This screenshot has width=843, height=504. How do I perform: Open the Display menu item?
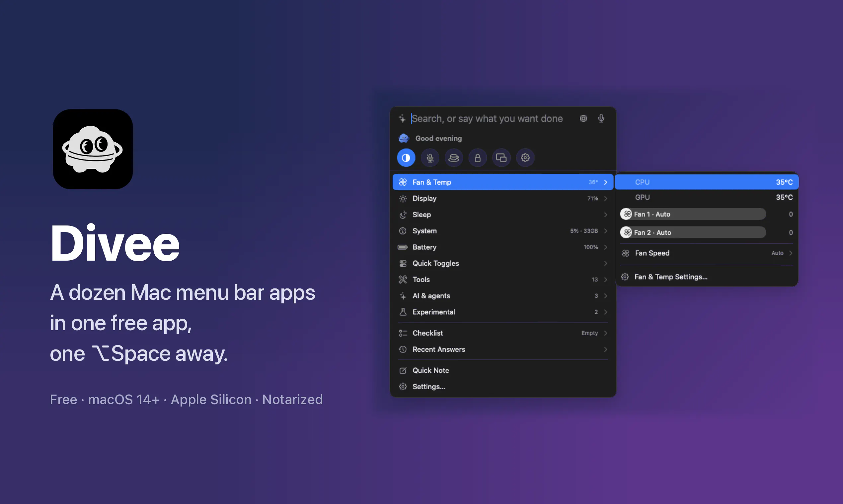[503, 198]
